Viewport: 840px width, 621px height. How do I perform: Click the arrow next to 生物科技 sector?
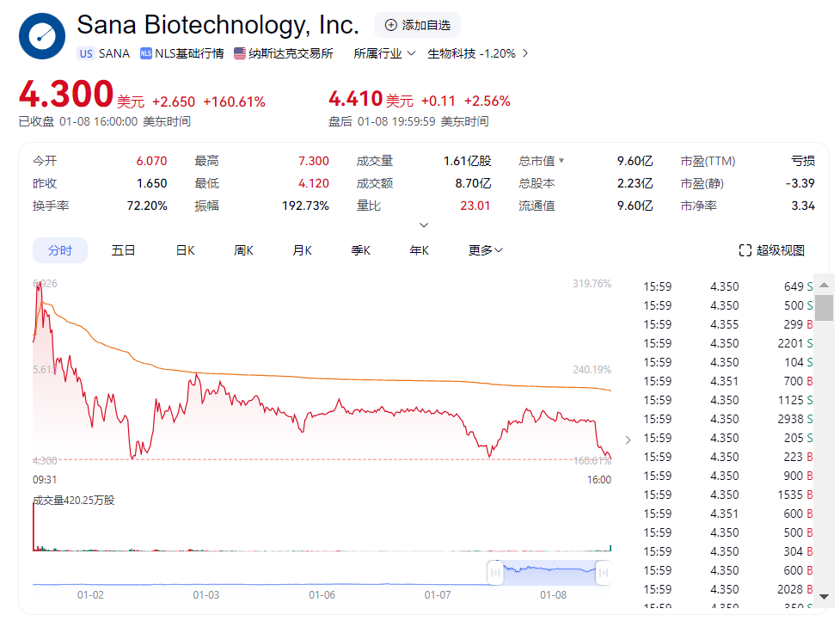click(x=525, y=53)
